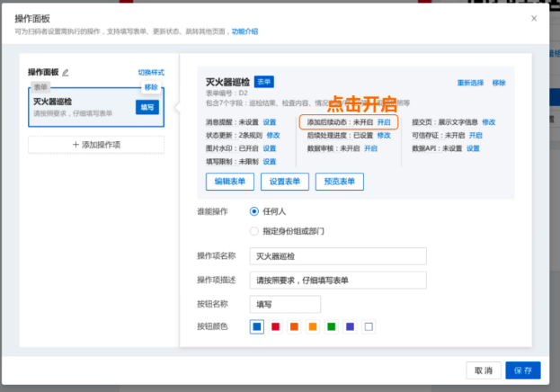Click 移除 on the 灭火器巡检 card tab
Screen dimensions: 560x392
tap(150, 87)
